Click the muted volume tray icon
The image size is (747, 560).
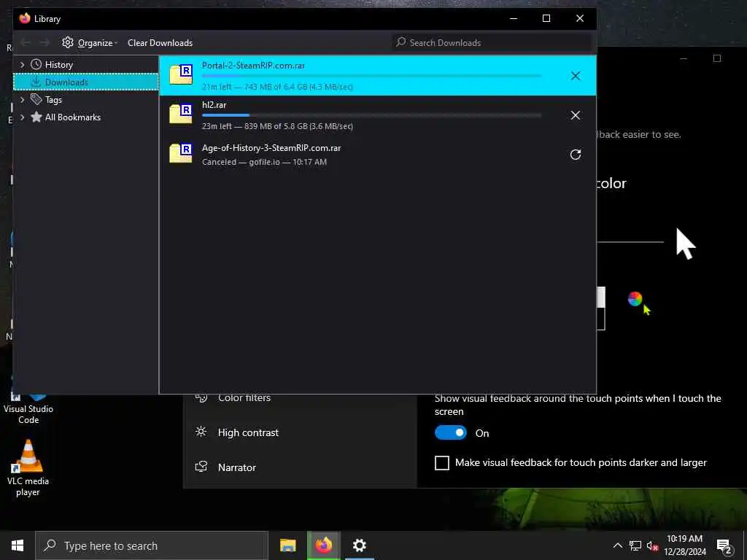point(652,545)
